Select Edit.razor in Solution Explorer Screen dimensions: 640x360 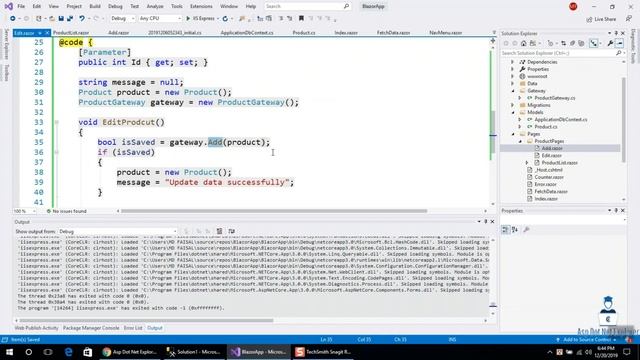tap(551, 156)
